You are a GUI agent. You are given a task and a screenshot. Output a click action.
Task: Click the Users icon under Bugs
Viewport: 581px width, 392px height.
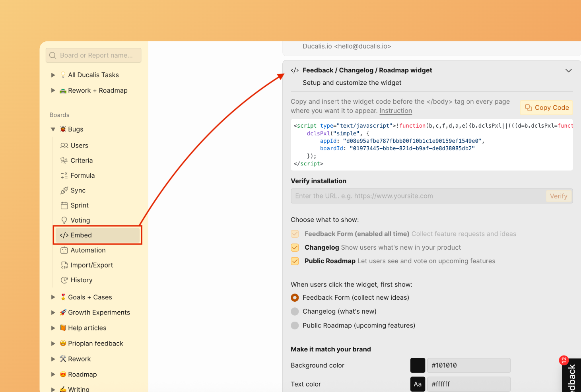(64, 146)
